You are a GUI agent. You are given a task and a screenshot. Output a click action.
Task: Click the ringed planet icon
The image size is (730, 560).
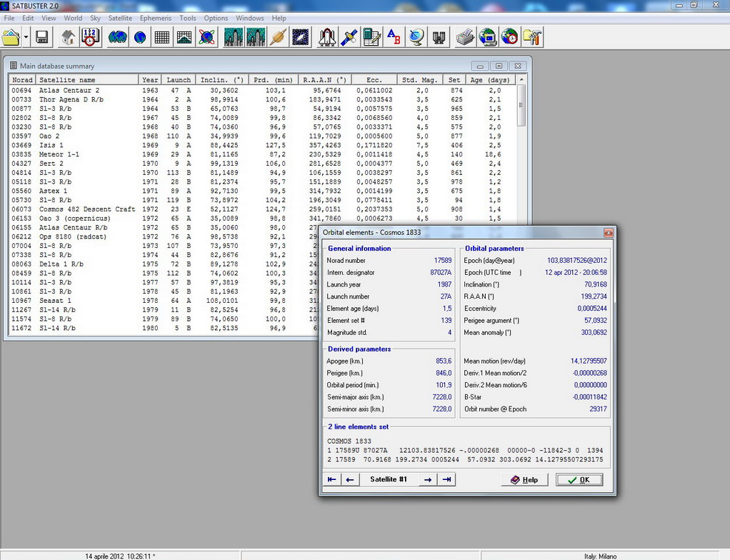278,37
